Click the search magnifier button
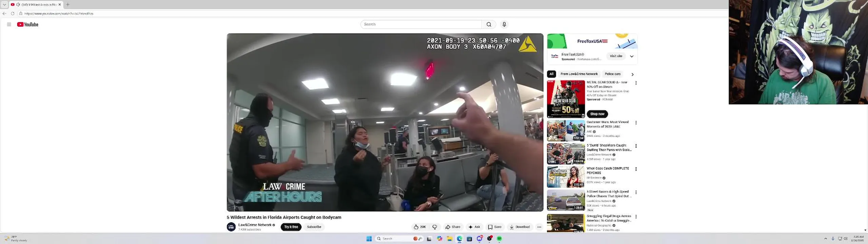This screenshot has height=244, width=868. pos(489,24)
